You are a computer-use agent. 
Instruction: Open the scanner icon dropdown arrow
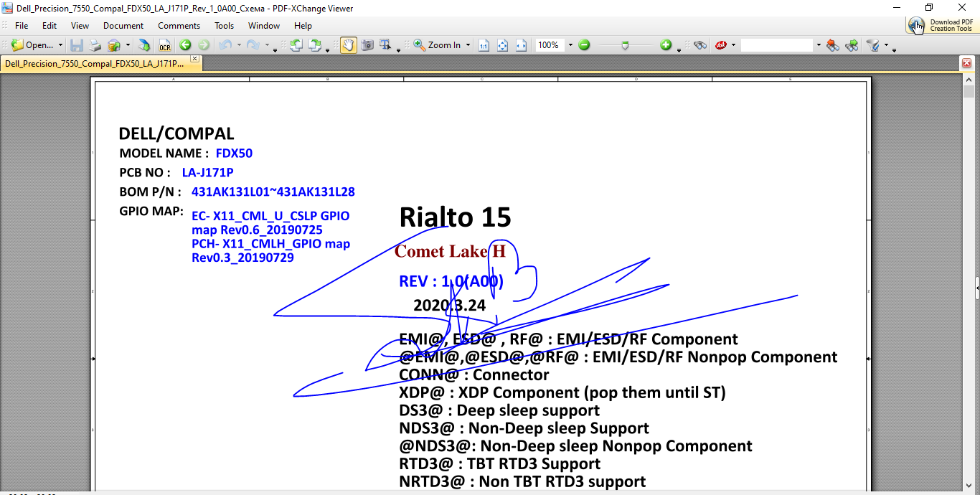pyautogui.click(x=128, y=45)
